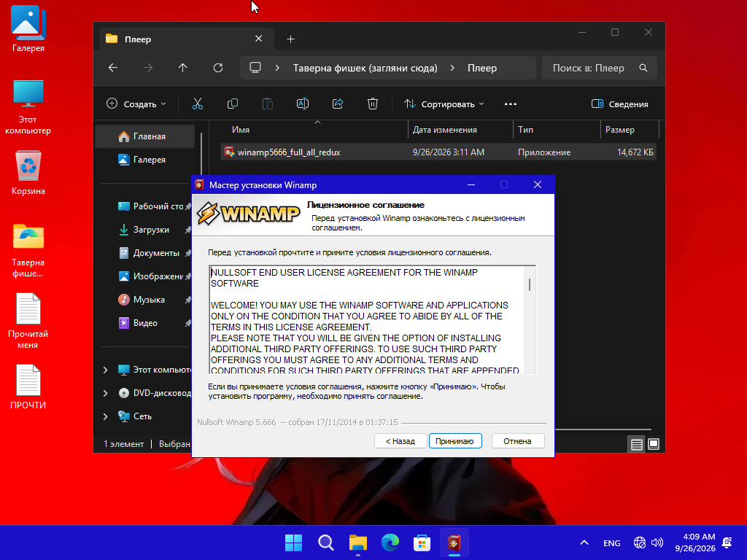
Task: Sort by Дата изменения column header
Action: (x=461, y=130)
